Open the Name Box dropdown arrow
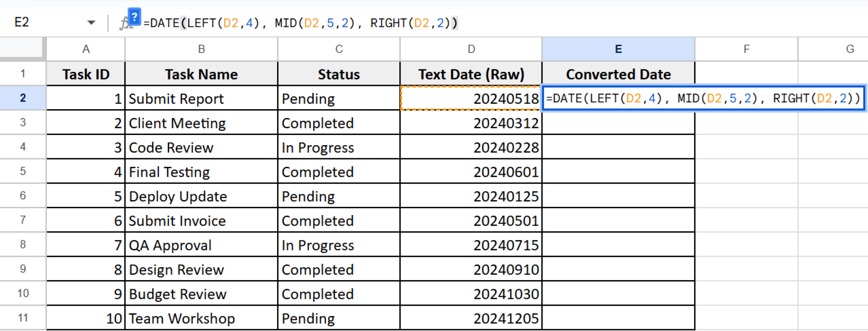 coord(91,22)
